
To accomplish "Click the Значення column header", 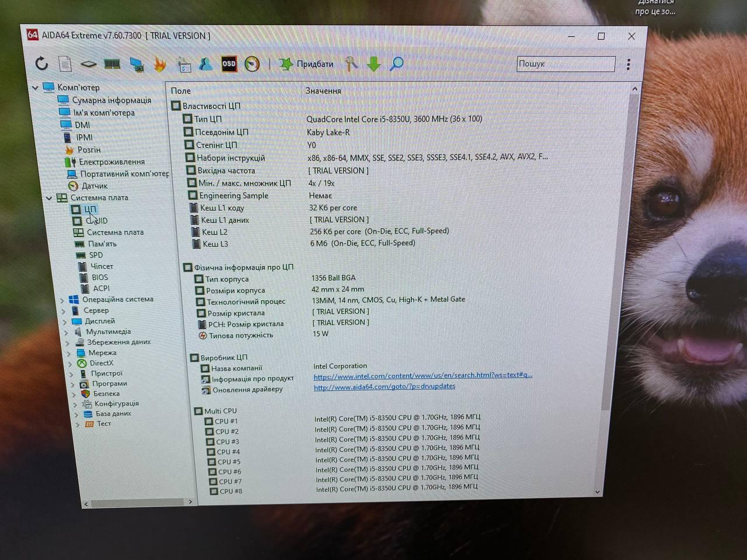I will (x=323, y=91).
